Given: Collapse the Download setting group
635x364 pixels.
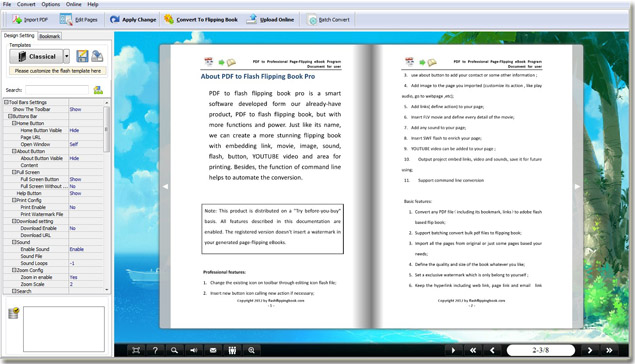Looking at the screenshot, I should tap(14, 221).
